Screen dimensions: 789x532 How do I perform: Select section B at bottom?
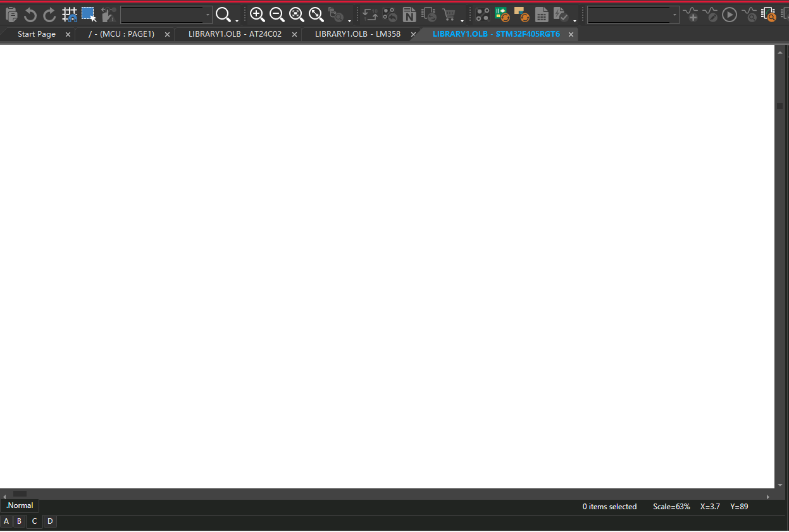click(19, 521)
